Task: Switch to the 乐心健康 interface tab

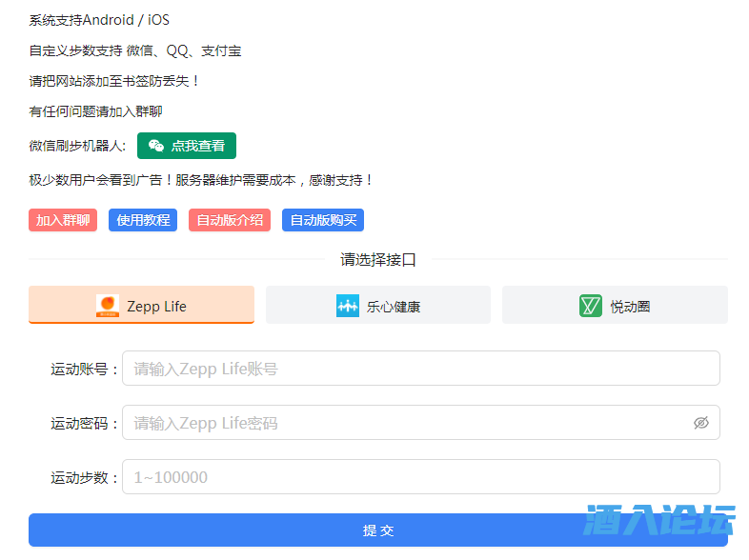Action: pos(378,305)
